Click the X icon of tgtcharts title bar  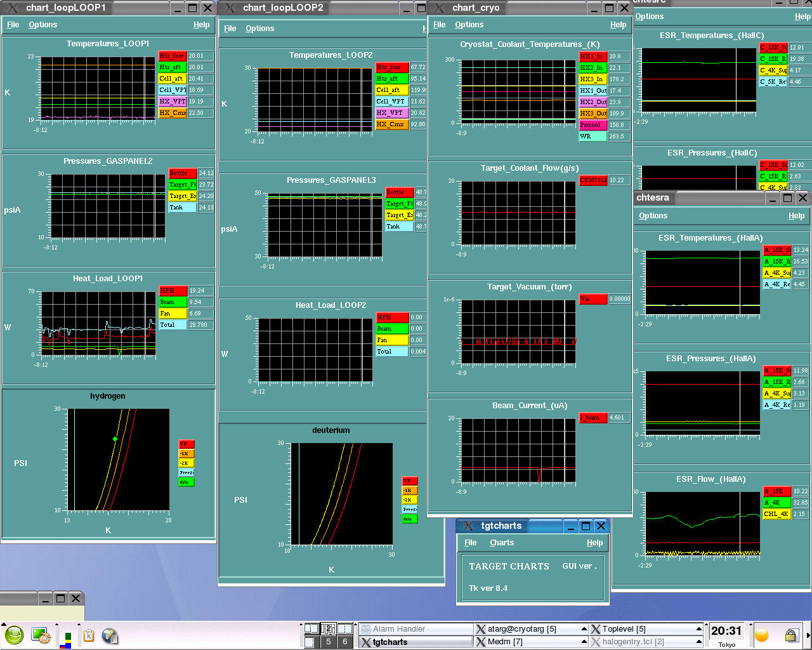coord(468,526)
